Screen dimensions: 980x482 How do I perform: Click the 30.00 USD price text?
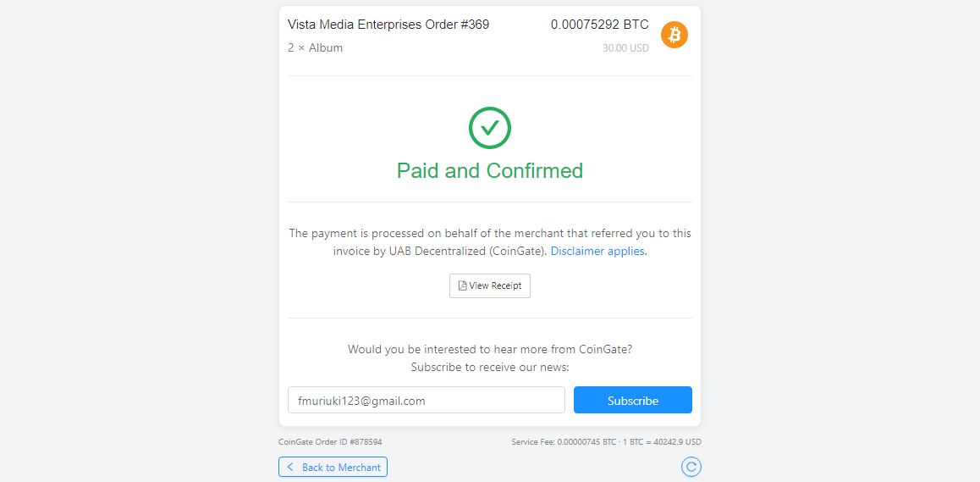[625, 48]
